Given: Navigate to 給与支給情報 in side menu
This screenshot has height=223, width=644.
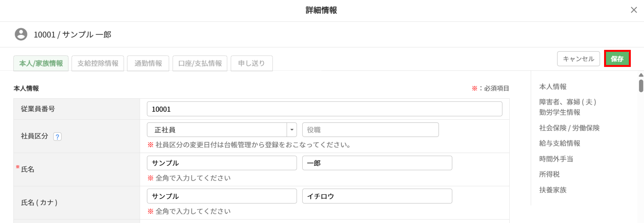Looking at the screenshot, I should click(x=559, y=144).
